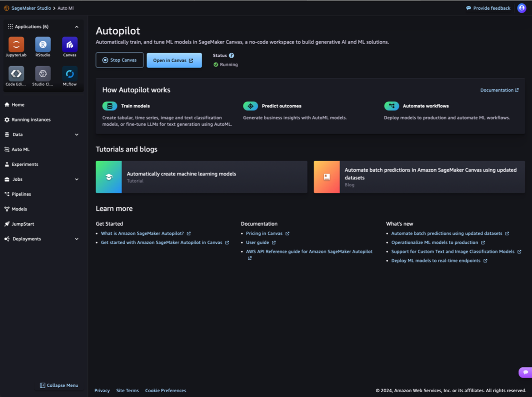Screen dimensions: 532x397
Task: Click the user profile avatar icon
Action: (x=521, y=8)
